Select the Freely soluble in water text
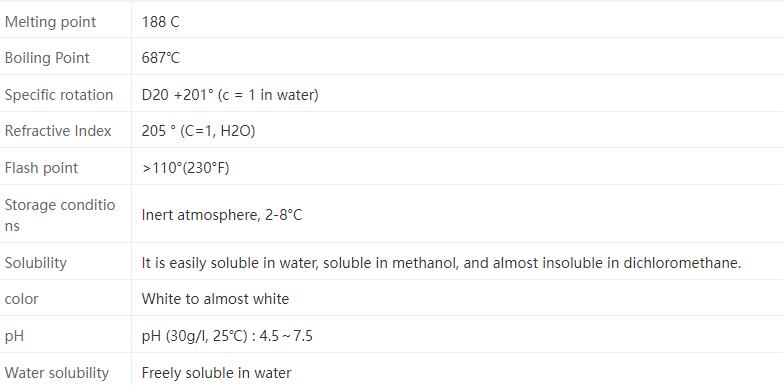The width and height of the screenshot is (783, 386). point(216,373)
